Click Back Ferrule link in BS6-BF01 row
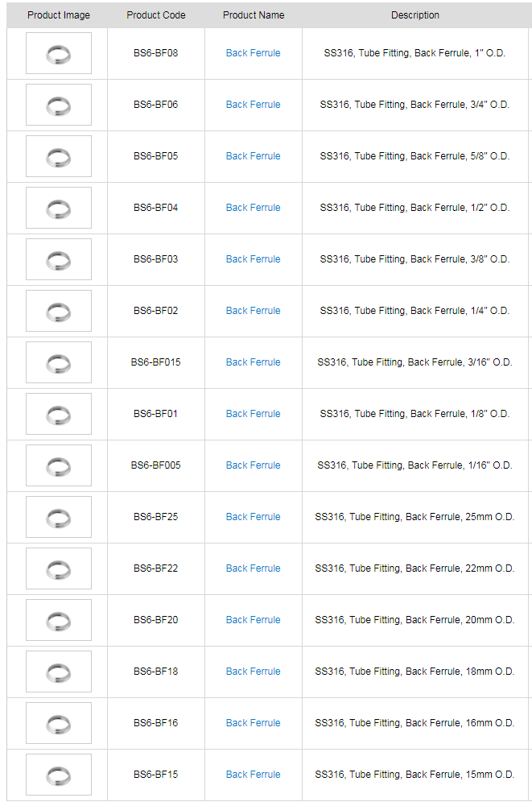The image size is (532, 806). tap(253, 414)
